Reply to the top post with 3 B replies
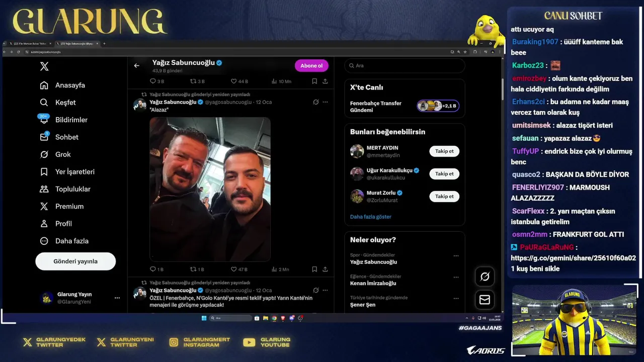Viewport: 644px width, 362px height. (153, 81)
